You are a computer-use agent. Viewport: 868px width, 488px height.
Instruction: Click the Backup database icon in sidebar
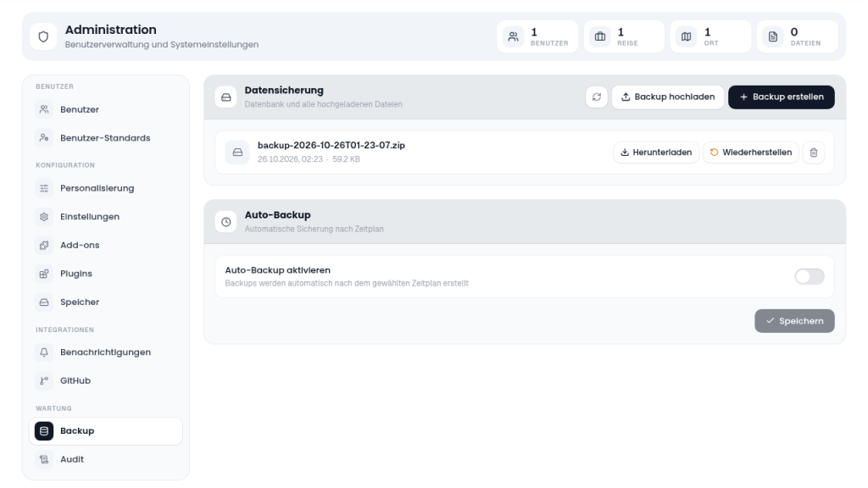pyautogui.click(x=44, y=431)
